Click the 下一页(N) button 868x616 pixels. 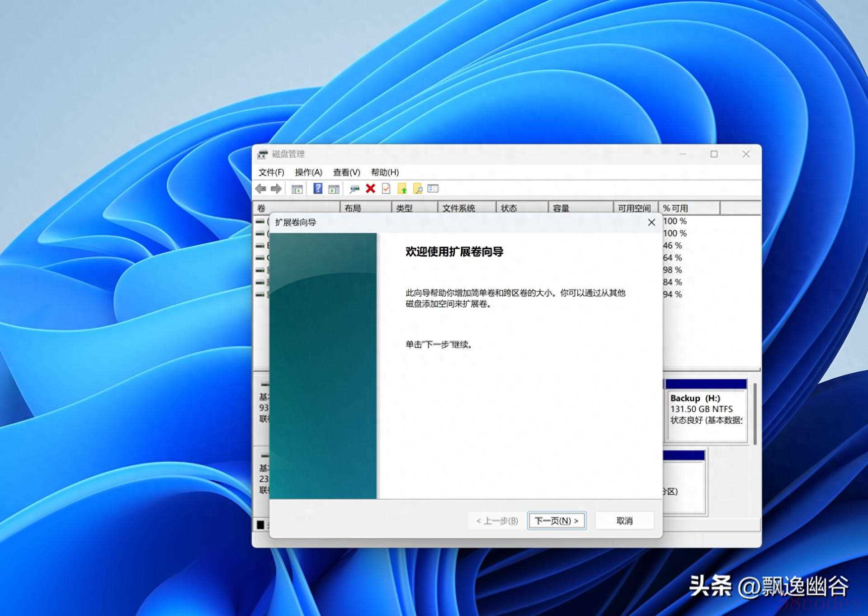(x=557, y=521)
